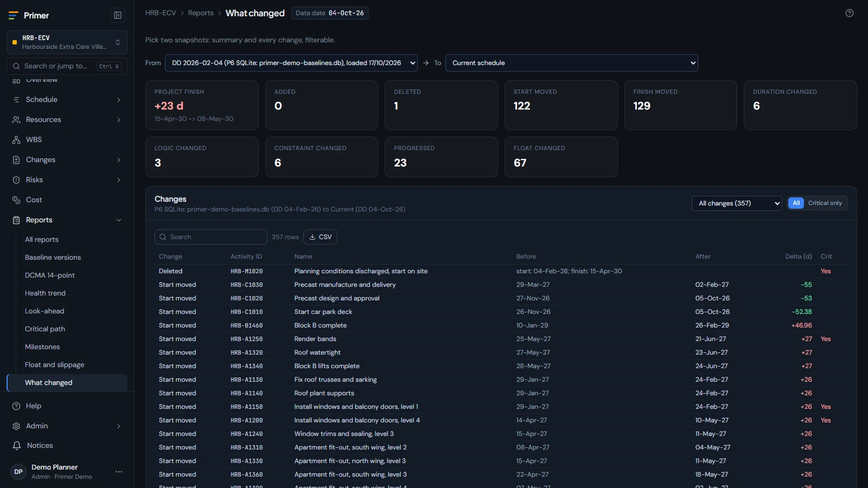
Task: Open the From snapshot dropdown
Action: [x=291, y=63]
